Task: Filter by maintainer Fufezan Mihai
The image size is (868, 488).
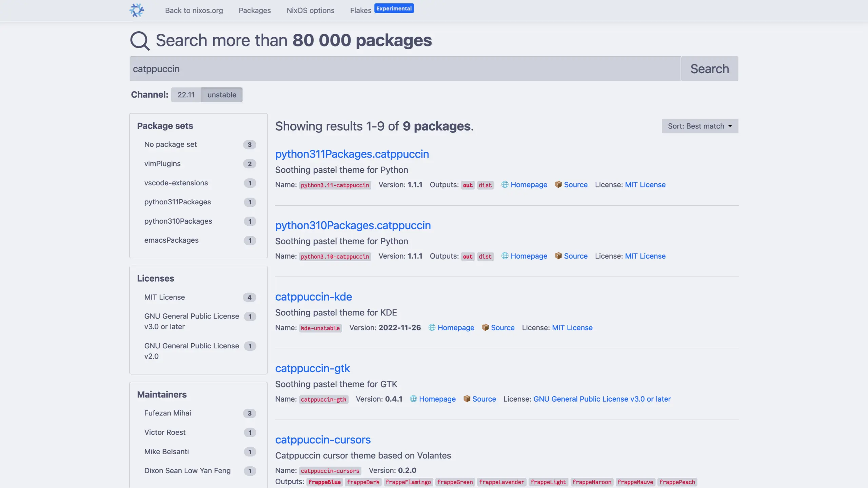Action: point(200,413)
